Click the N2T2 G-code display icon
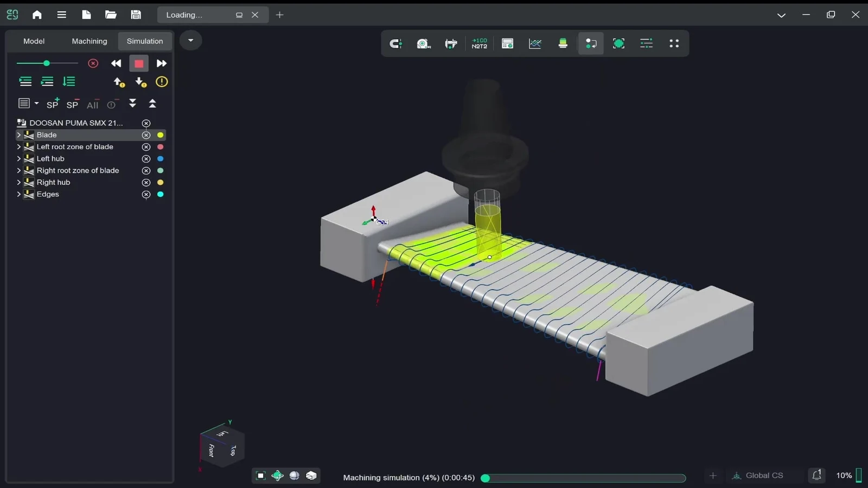This screenshot has width=868, height=488. pyautogui.click(x=480, y=43)
